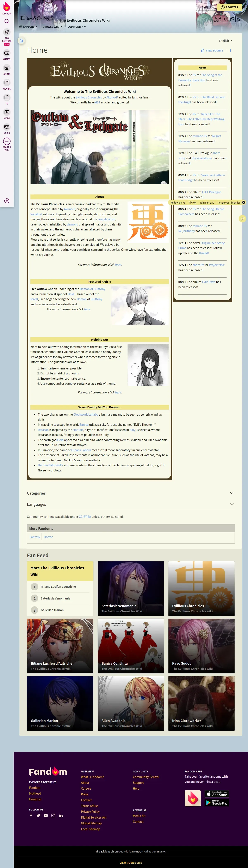
Task: Search the wiki via header magnifier icon
Action: [x=226, y=19]
